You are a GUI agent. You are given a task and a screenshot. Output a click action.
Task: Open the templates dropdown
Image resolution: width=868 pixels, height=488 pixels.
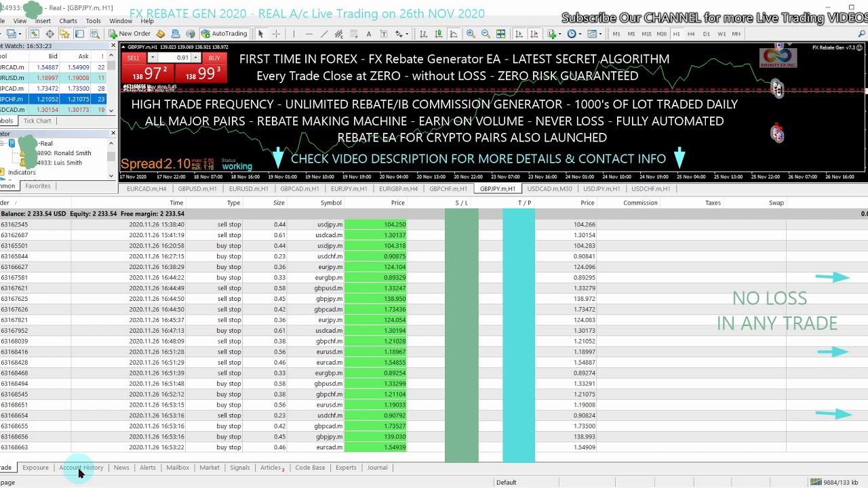pyautogui.click(x=600, y=34)
